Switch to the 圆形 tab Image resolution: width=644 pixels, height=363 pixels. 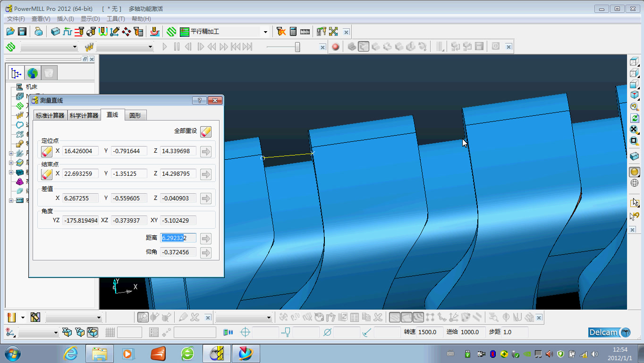(x=135, y=115)
